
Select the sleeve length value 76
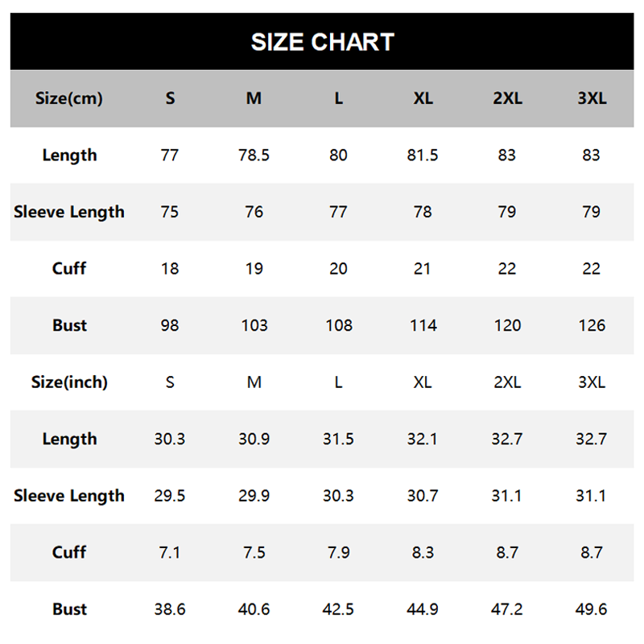pyautogui.click(x=254, y=213)
